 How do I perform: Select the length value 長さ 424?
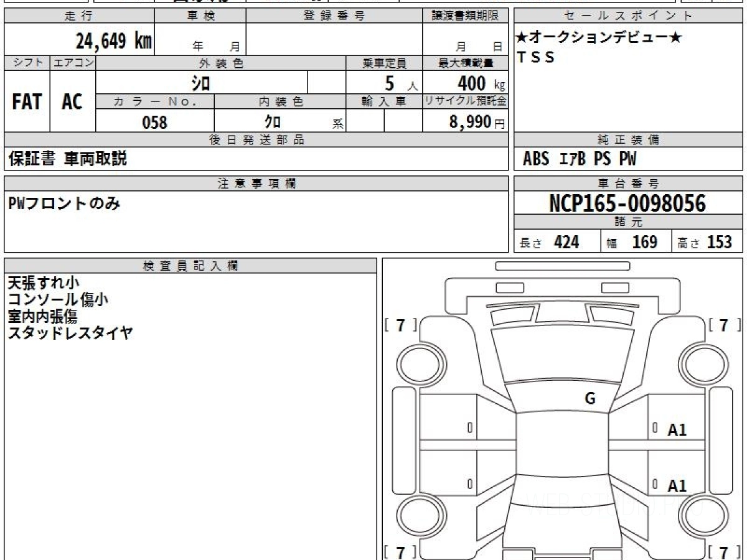click(549, 243)
